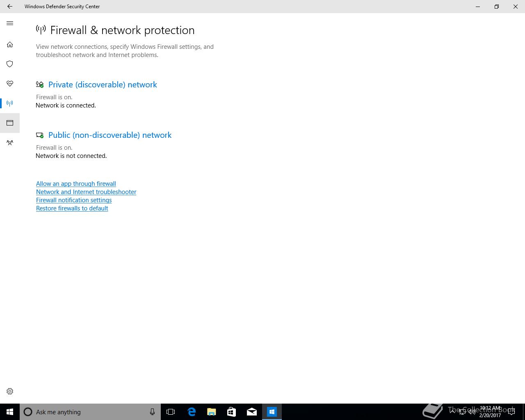Open App & browser control sidebar icon
The image size is (525, 420).
(x=10, y=123)
